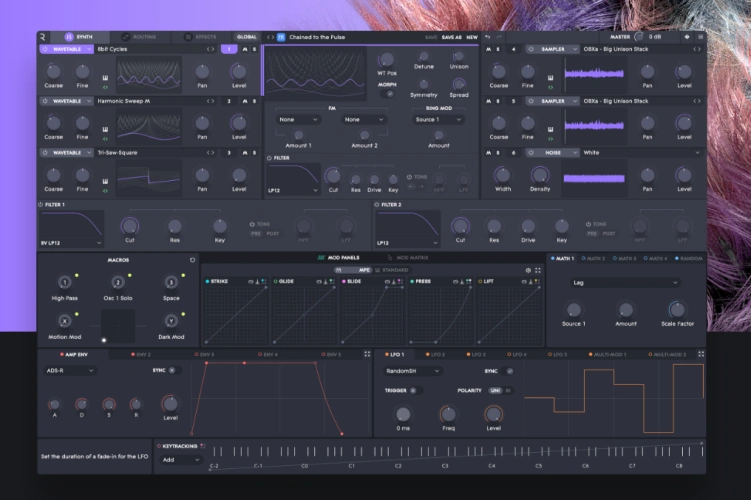This screenshot has width=751, height=500.
Task: Click the Filter 1 Cut knob
Action: 128,226
